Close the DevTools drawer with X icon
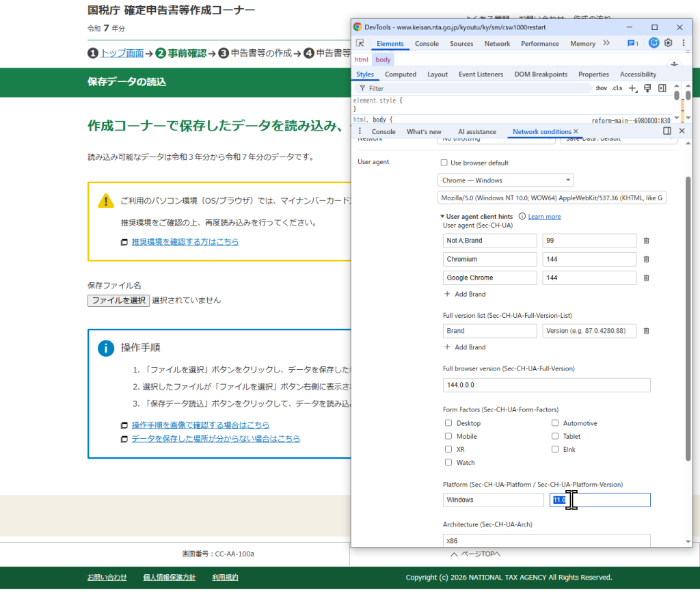Image resolution: width=700 pixels, height=594 pixels. (x=682, y=131)
